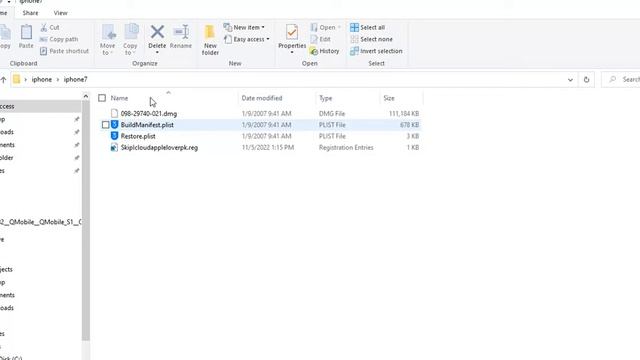Screen dimensions: 640x360
Task: Click the Rename command
Action: 181,37
